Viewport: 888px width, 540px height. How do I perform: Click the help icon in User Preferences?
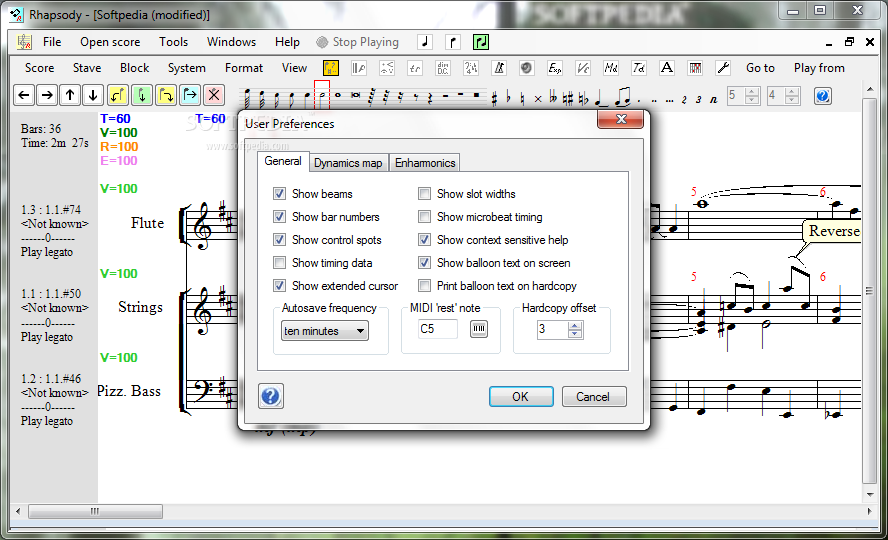(271, 396)
